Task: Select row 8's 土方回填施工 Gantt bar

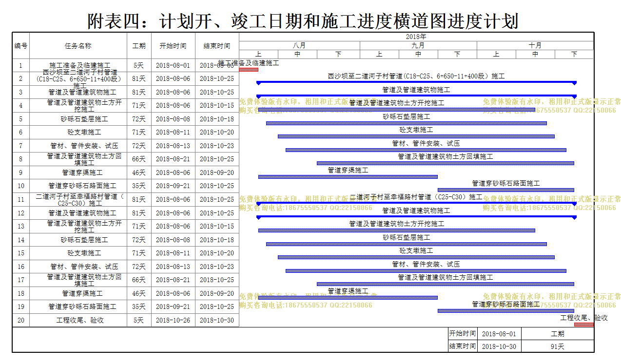Action: pos(446,163)
